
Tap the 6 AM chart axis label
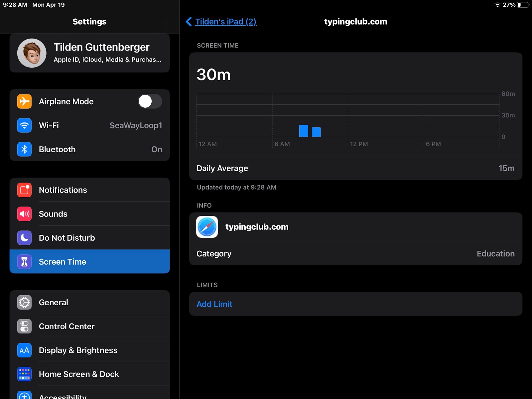(282, 144)
